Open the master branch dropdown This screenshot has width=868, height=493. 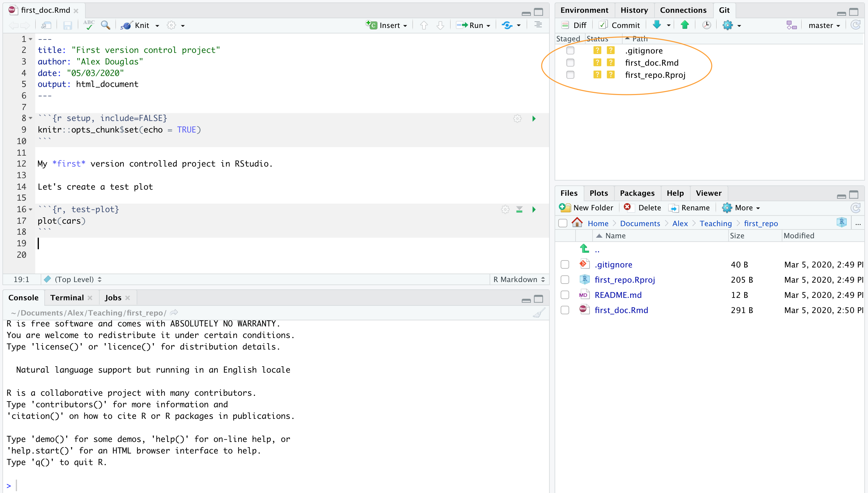[x=824, y=26]
